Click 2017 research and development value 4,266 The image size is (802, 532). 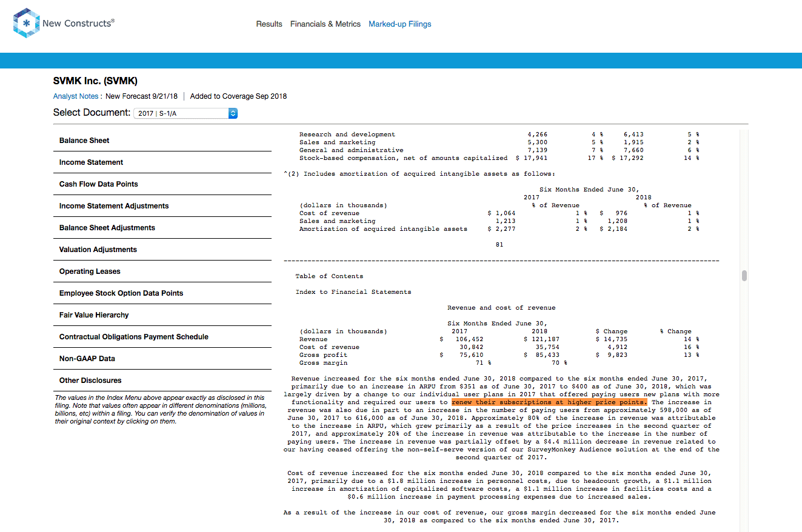(538, 135)
